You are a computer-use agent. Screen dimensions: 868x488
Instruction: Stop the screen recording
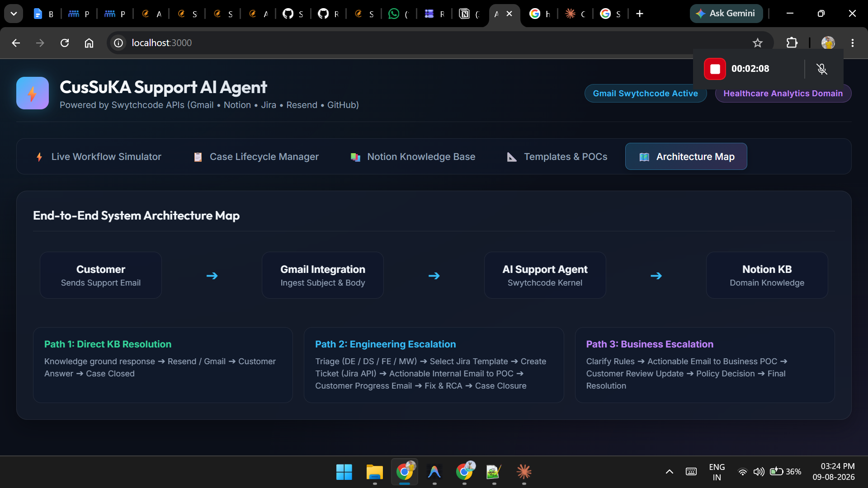pos(715,69)
